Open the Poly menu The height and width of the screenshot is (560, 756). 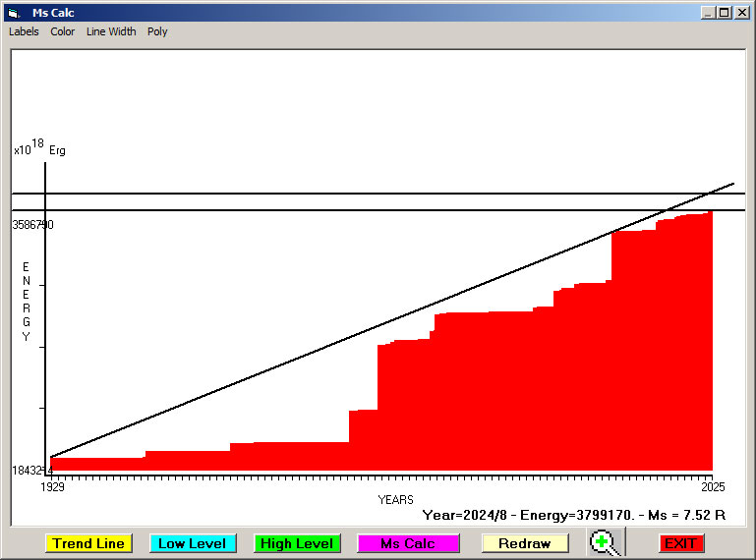(157, 31)
